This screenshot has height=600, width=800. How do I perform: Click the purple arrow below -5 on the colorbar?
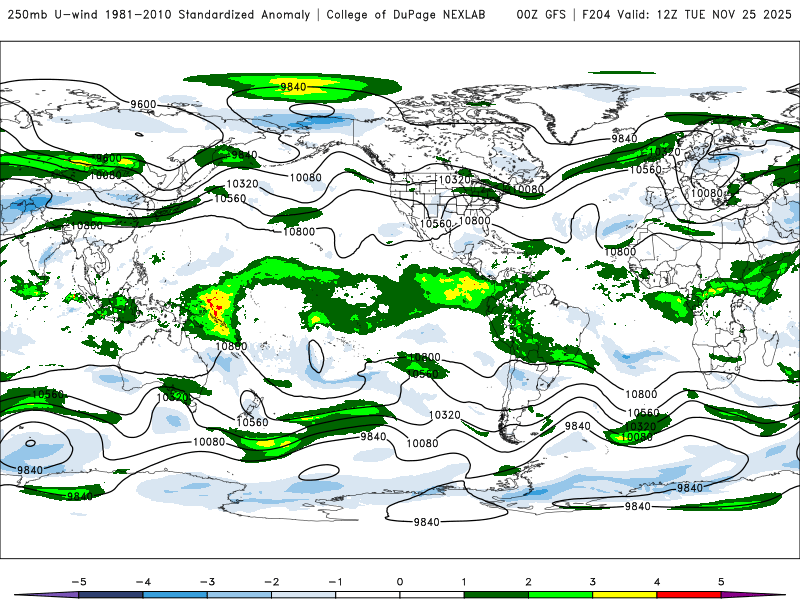(47, 595)
